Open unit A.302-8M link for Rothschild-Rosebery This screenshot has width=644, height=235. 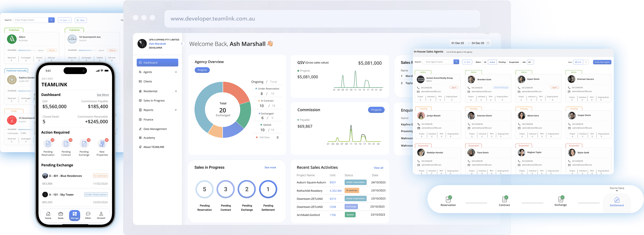(x=335, y=191)
